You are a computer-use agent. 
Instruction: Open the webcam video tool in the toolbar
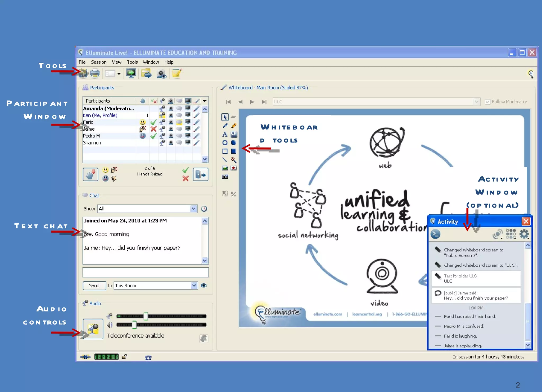(x=161, y=73)
